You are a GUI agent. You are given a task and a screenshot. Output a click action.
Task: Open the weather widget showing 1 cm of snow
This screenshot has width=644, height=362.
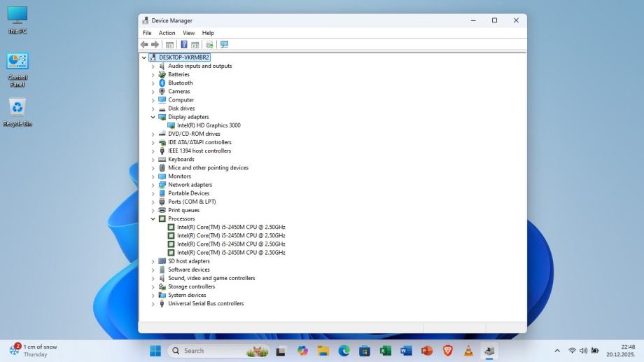(x=34, y=351)
